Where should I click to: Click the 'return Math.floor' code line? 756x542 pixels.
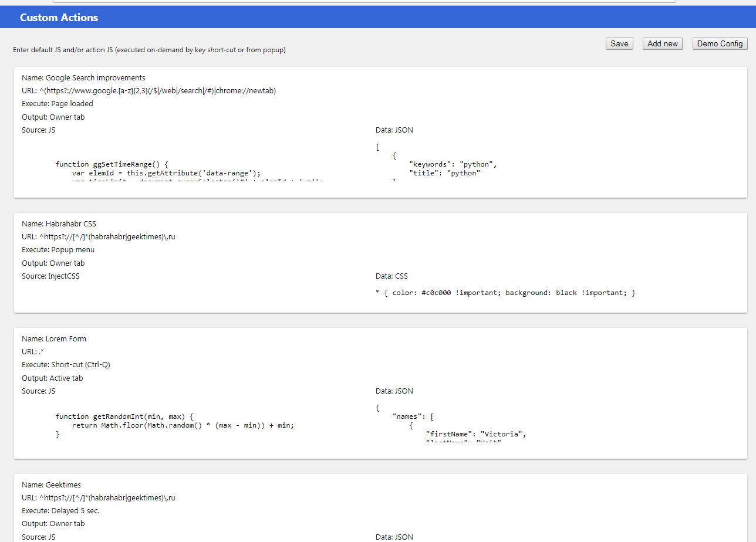(183, 425)
